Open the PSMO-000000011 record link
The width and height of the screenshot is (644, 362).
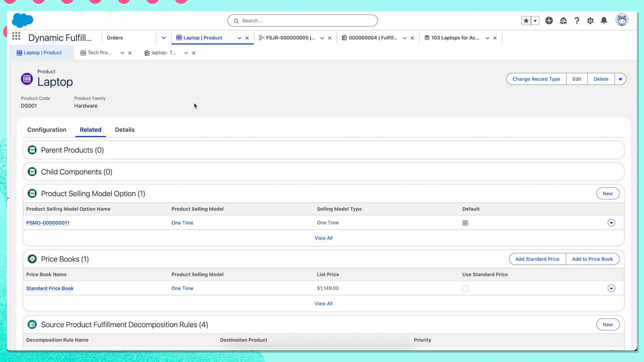[48, 223]
